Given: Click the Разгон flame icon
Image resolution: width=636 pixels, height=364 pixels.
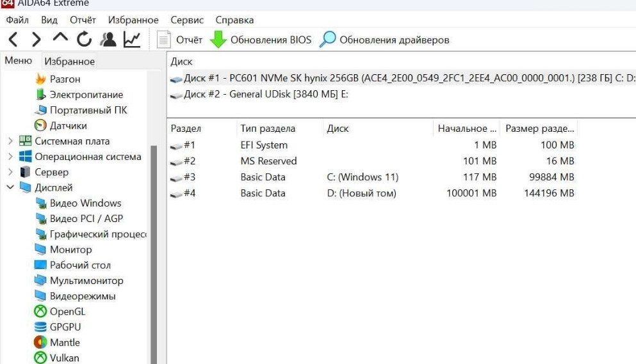Looking at the screenshot, I should [40, 79].
